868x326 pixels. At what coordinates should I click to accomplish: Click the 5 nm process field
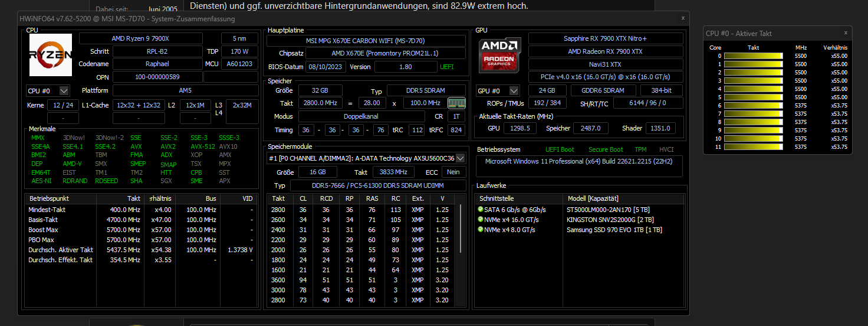(x=239, y=38)
